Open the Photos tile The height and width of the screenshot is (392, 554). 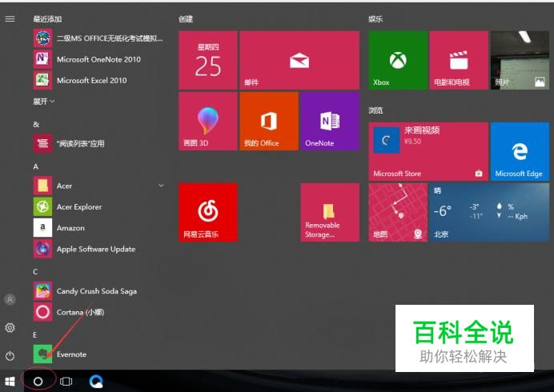520,60
